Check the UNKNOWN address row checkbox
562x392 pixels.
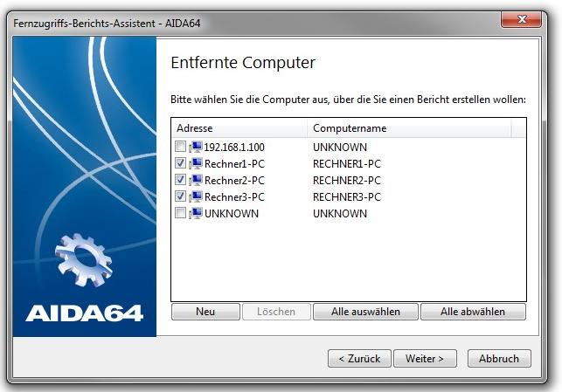click(x=180, y=213)
